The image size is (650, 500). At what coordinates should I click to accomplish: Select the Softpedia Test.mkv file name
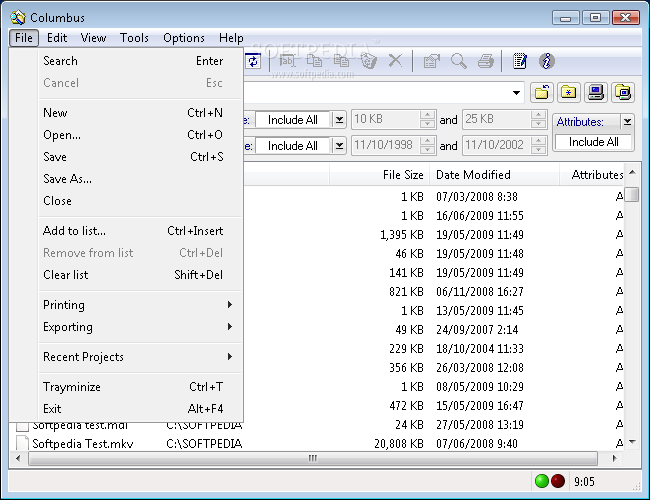83,444
